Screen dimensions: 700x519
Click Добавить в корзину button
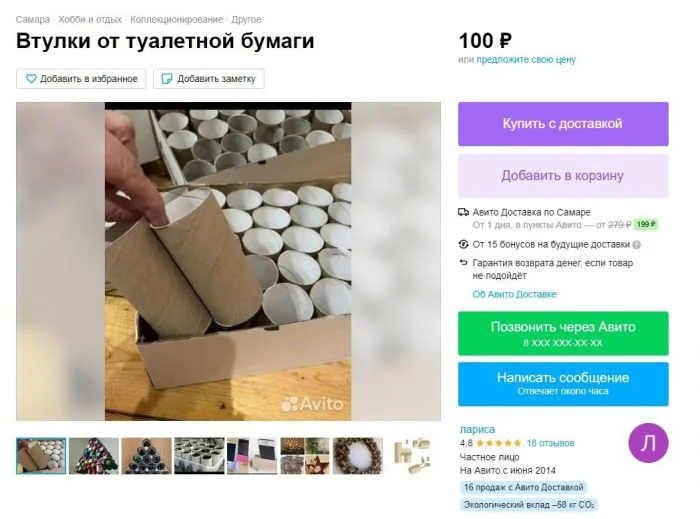tap(563, 176)
